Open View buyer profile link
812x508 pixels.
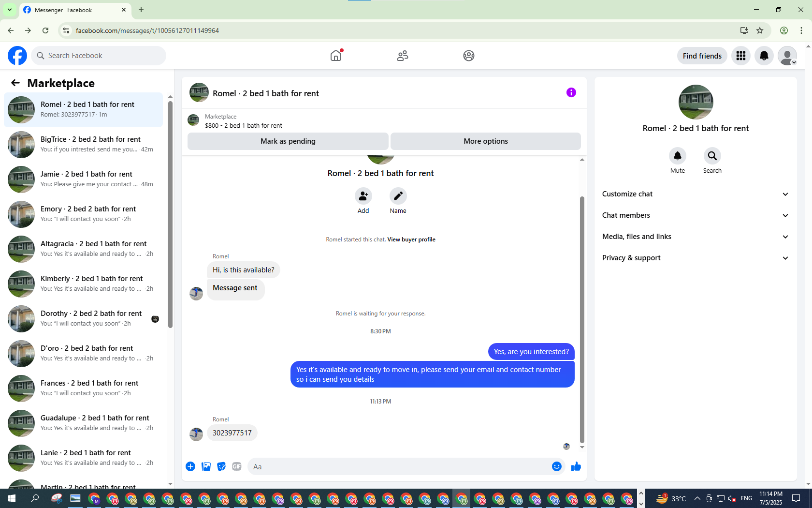tap(411, 239)
